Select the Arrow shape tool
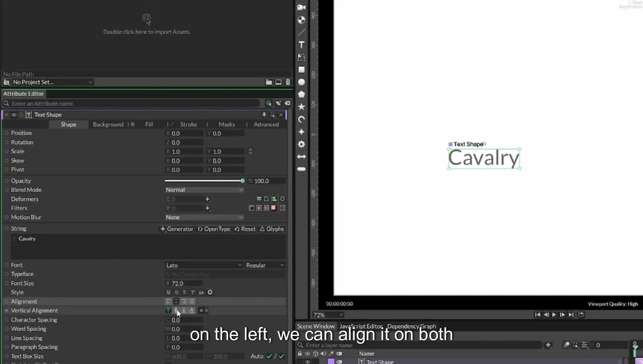The image size is (643, 364). (x=301, y=157)
